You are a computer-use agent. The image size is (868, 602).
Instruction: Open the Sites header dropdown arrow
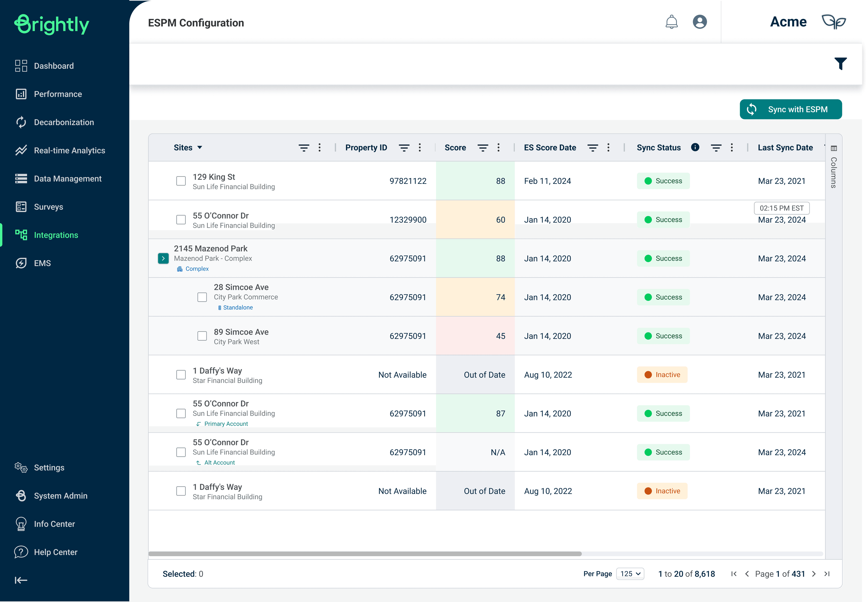tap(200, 148)
